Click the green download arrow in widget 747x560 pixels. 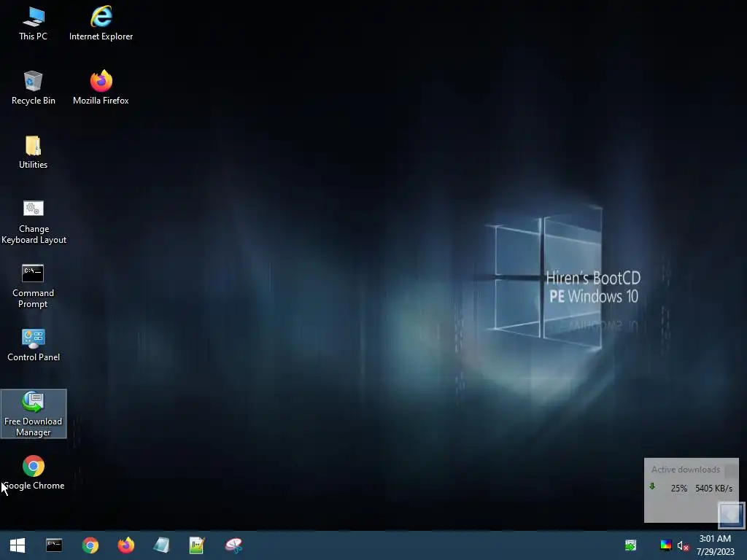click(x=652, y=486)
